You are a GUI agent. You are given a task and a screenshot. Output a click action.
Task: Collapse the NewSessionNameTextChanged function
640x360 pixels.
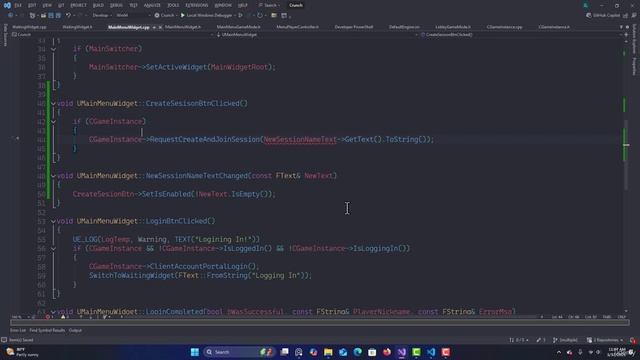(x=53, y=176)
